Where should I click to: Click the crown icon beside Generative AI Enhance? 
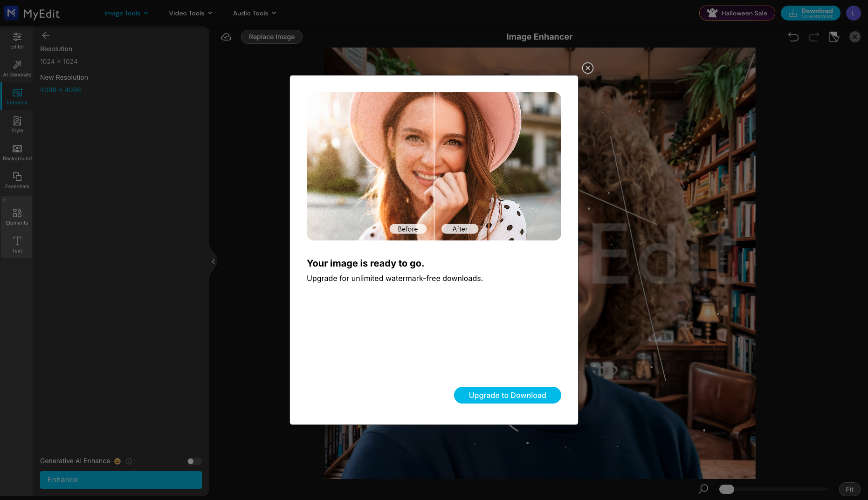point(117,461)
